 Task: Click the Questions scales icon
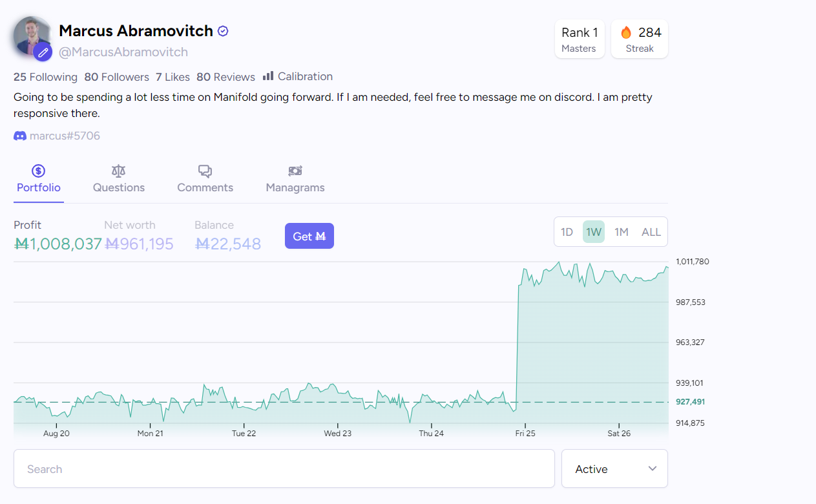[119, 171]
